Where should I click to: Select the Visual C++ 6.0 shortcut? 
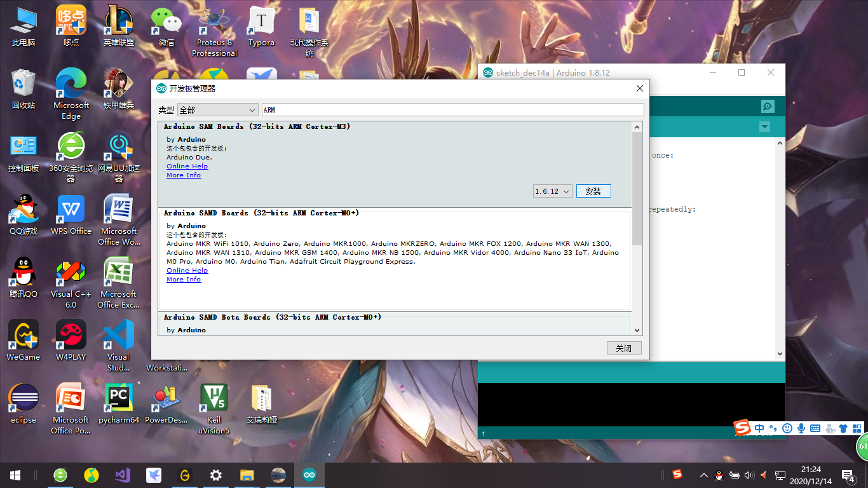(x=71, y=283)
